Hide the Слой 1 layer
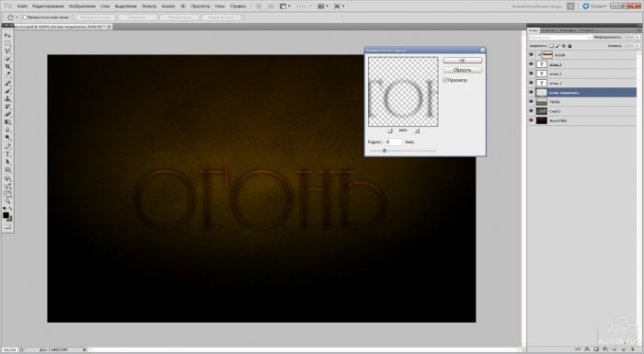This screenshot has width=644, height=354. point(531,111)
